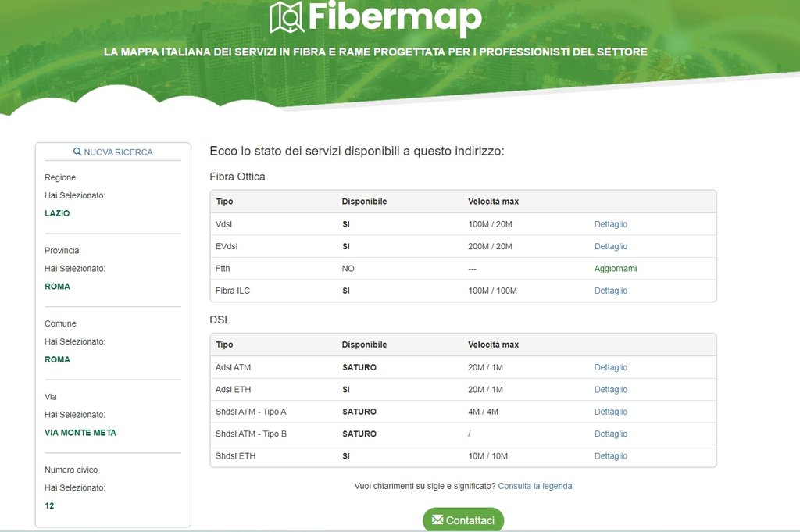800x532 pixels.
Task: Open Dettaglio link for Adsl ATM
Action: pyautogui.click(x=611, y=367)
